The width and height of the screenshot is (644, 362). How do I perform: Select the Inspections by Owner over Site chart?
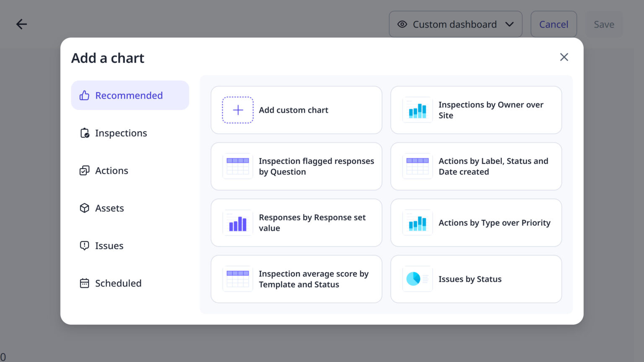click(476, 110)
